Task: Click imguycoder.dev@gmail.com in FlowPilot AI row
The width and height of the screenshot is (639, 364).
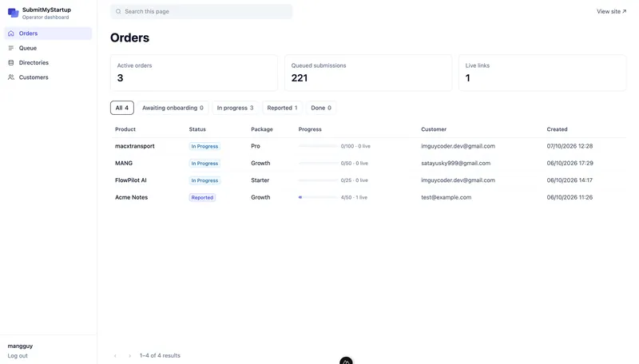Action: tap(458, 180)
